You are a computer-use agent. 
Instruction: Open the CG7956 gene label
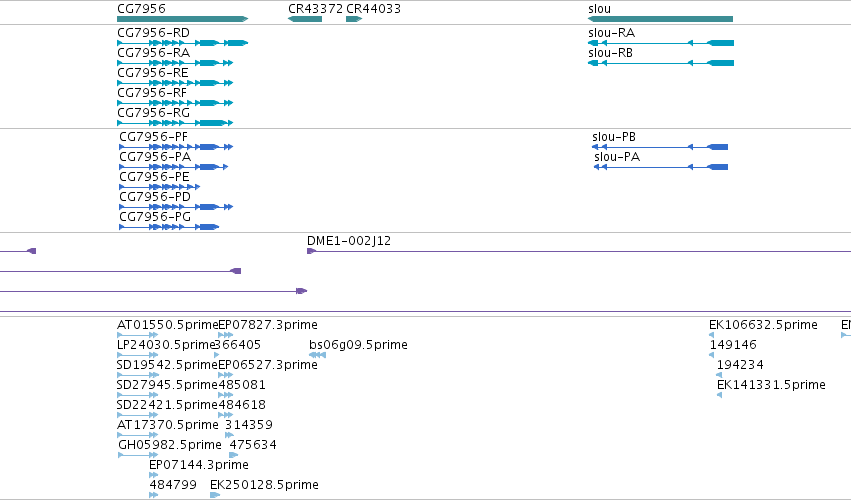click(141, 9)
